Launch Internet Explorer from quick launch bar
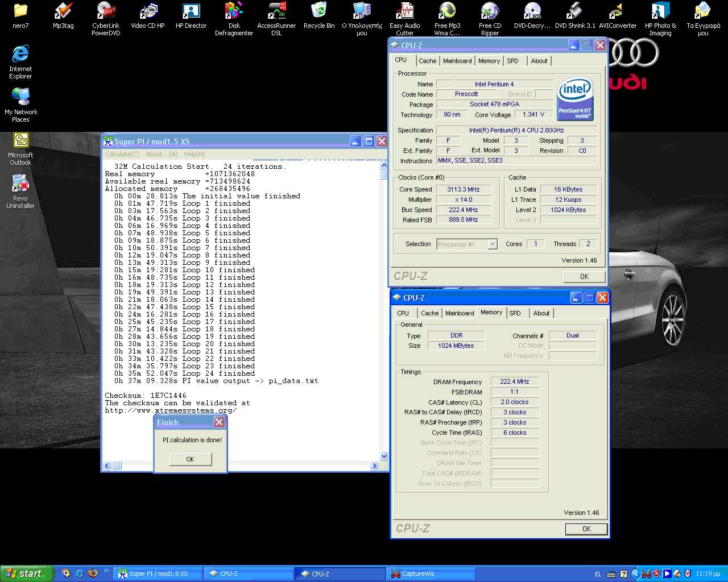Screen dimensions: 728x582 point(80,573)
